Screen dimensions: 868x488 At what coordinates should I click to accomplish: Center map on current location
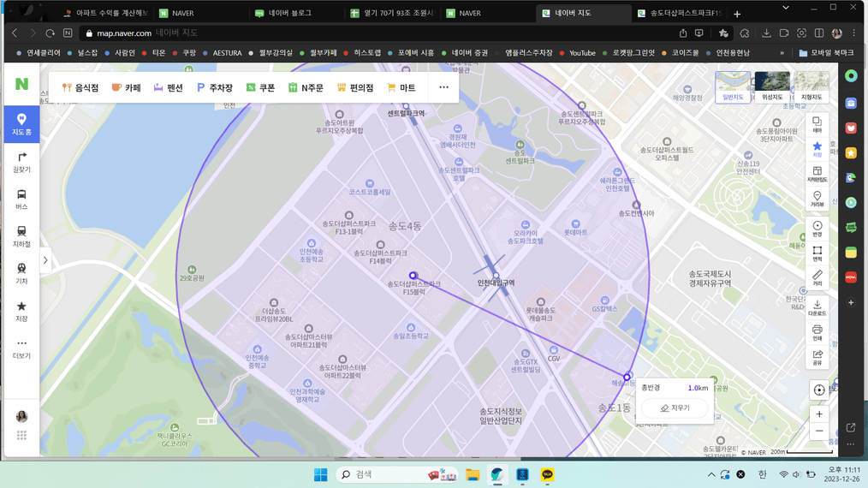819,390
